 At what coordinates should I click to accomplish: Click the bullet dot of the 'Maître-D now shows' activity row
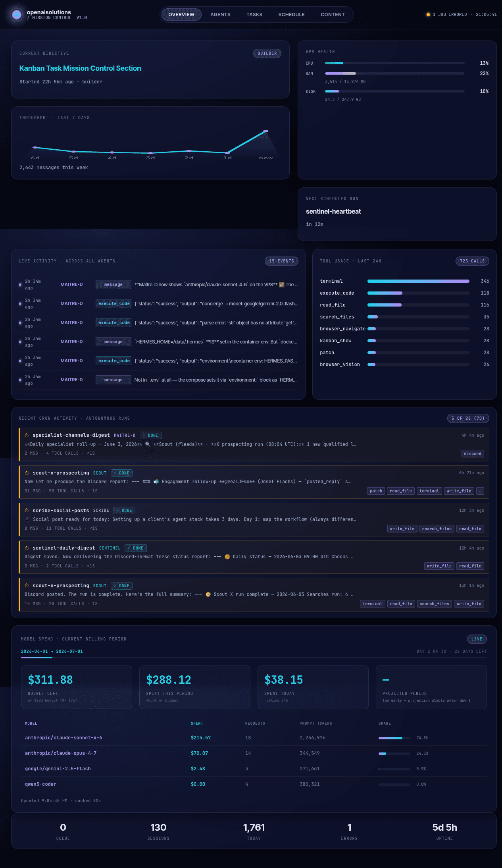click(20, 285)
